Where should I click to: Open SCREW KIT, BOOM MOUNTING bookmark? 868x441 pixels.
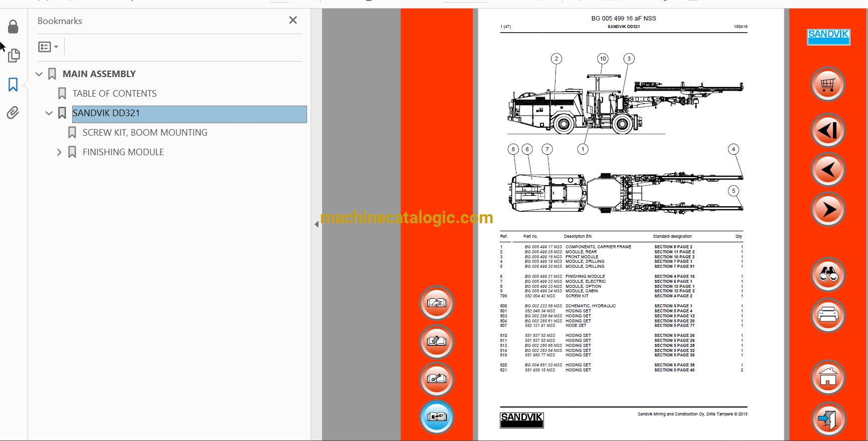[x=145, y=133]
